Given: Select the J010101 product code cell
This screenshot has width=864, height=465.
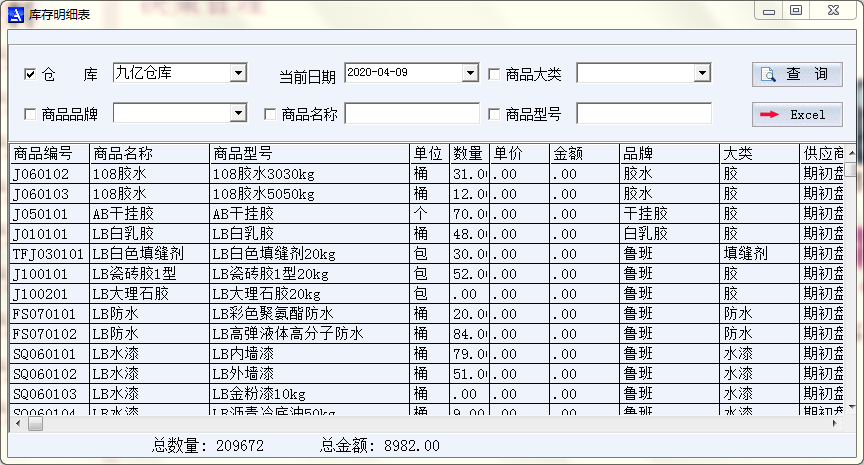Looking at the screenshot, I should [x=50, y=234].
